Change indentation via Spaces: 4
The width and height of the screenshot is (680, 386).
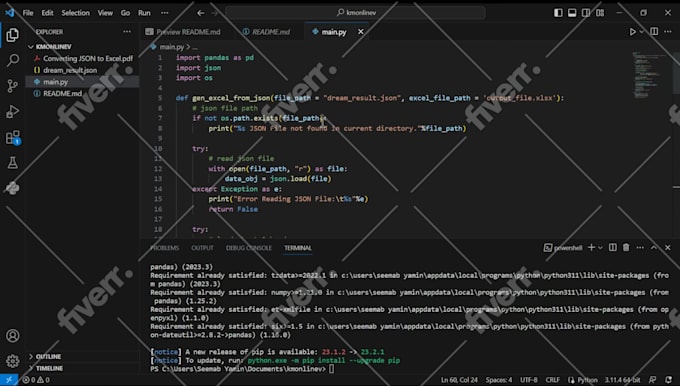click(499, 380)
